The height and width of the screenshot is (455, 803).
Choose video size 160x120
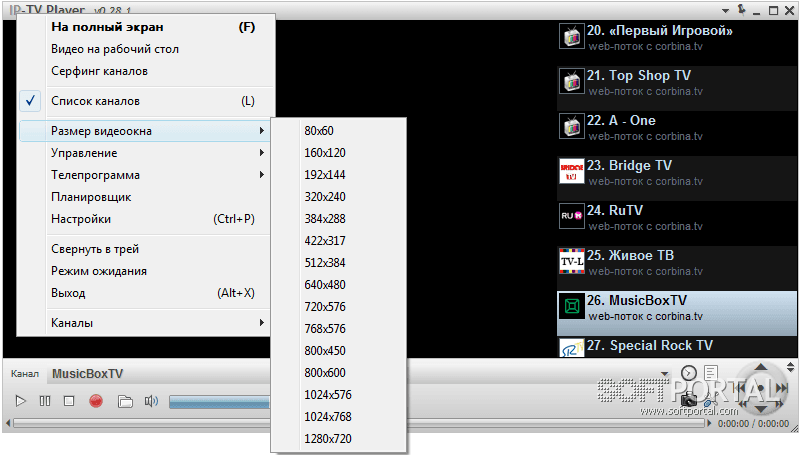pyautogui.click(x=339, y=153)
